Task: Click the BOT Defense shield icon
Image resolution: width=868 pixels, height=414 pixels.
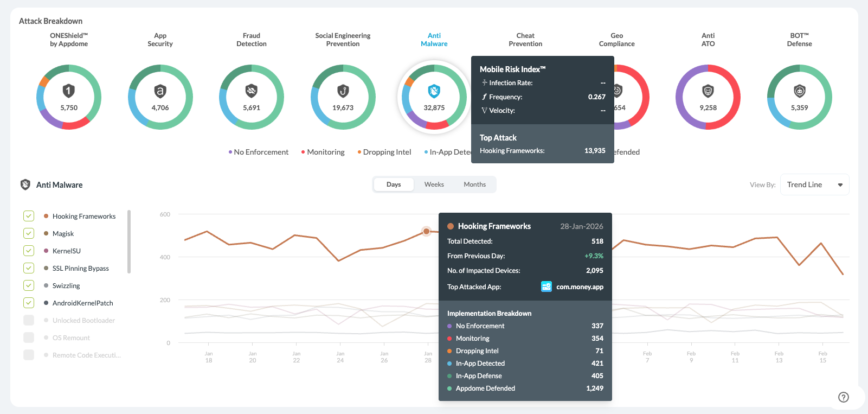Action: 799,91
